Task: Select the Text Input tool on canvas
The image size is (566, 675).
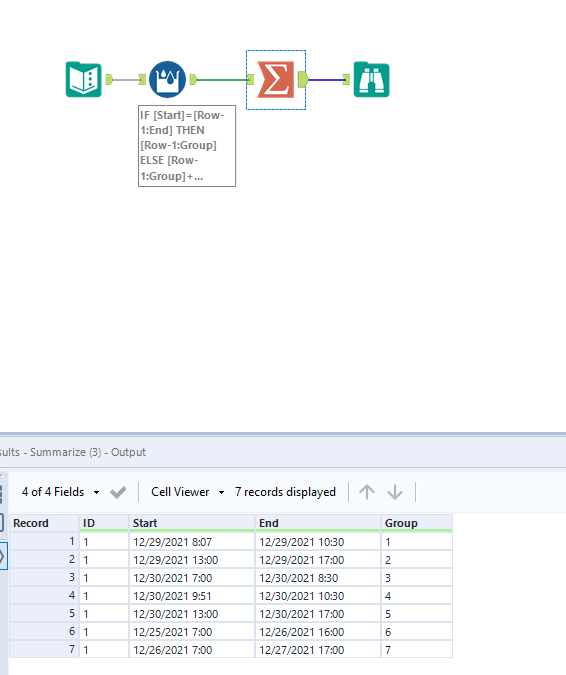Action: coord(84,80)
